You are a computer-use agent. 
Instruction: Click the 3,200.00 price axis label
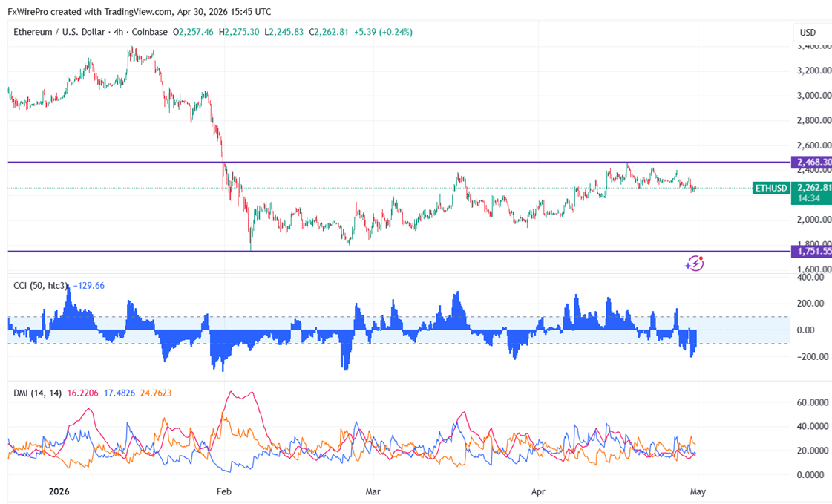[814, 71]
